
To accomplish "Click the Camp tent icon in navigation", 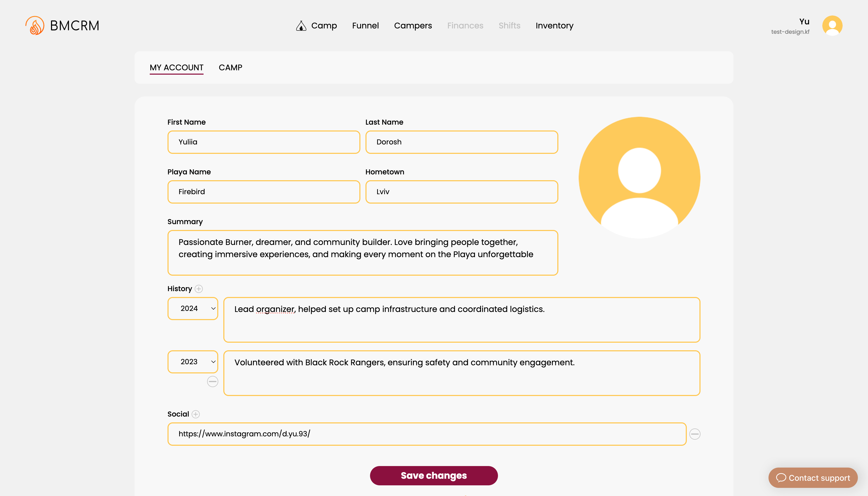I will [x=301, y=26].
